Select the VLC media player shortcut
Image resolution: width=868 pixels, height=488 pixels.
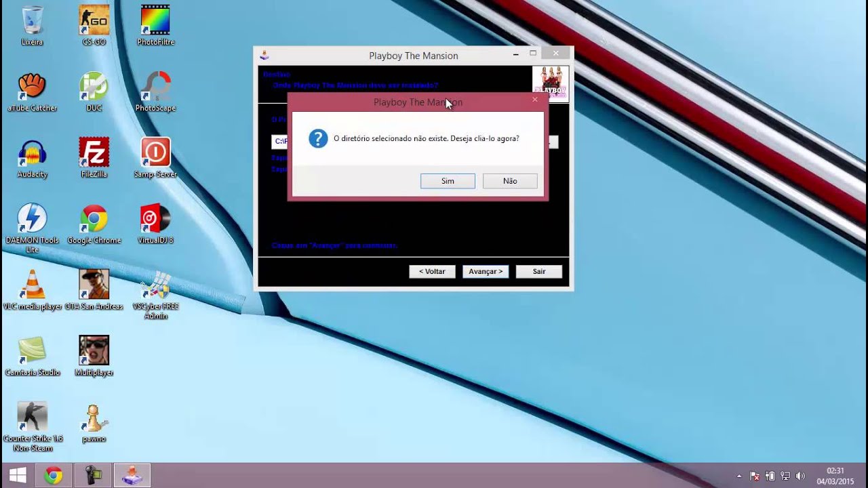[32, 290]
